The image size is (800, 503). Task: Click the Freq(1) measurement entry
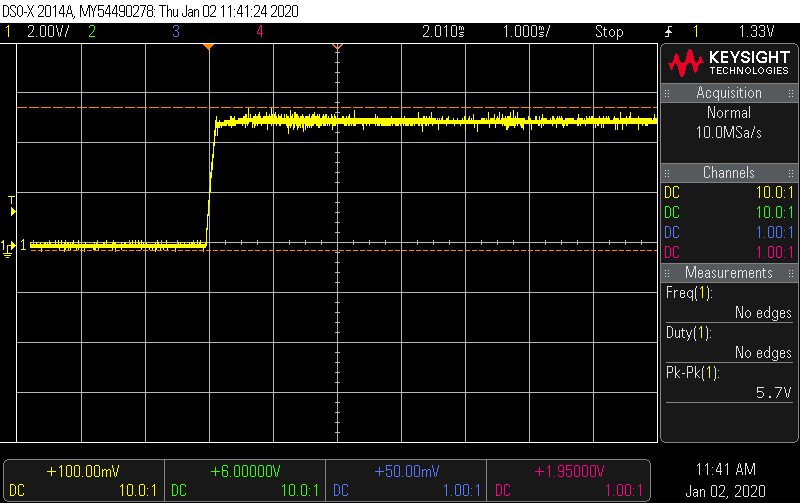729,303
